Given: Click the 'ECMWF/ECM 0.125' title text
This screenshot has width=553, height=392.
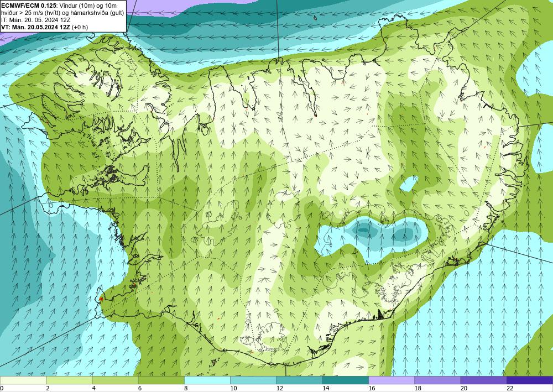Looking at the screenshot, I should click(28, 6).
